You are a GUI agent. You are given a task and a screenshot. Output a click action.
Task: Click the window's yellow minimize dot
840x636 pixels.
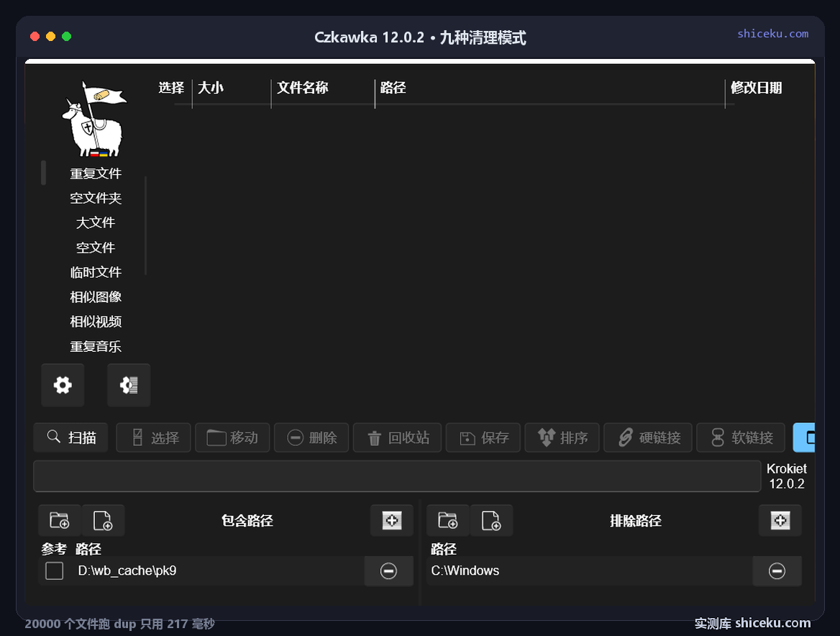click(50, 37)
